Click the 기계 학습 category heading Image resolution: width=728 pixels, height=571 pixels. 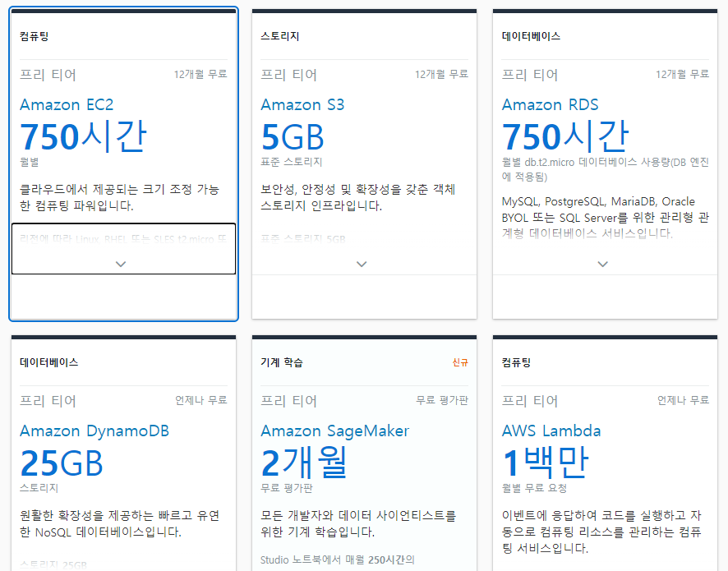282,362
